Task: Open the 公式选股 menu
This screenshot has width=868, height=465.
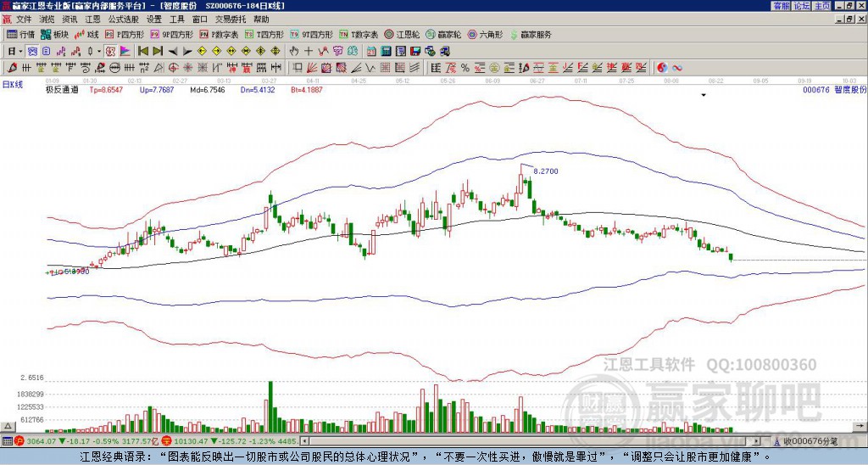Action: pos(122,18)
